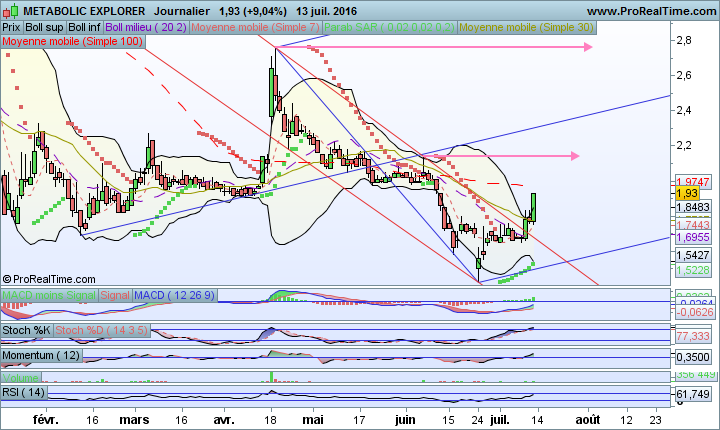Click the juil. date axis label

point(500,420)
